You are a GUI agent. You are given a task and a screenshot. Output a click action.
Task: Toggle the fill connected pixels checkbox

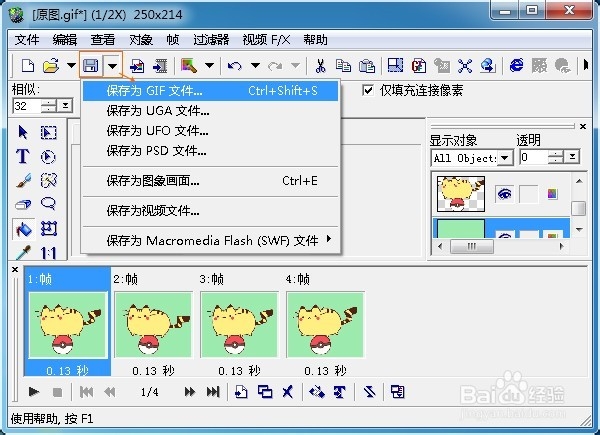click(368, 91)
